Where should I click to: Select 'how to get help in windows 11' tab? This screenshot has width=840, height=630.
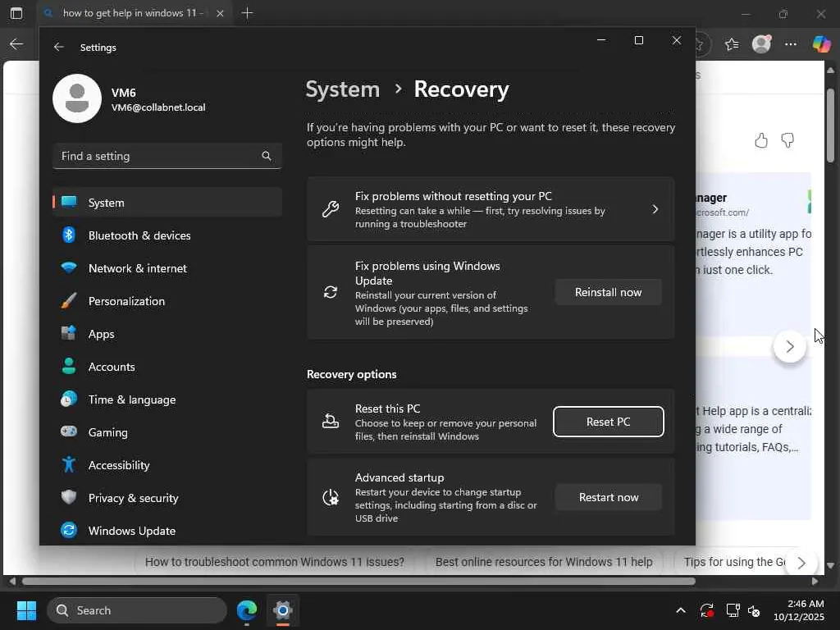135,13
